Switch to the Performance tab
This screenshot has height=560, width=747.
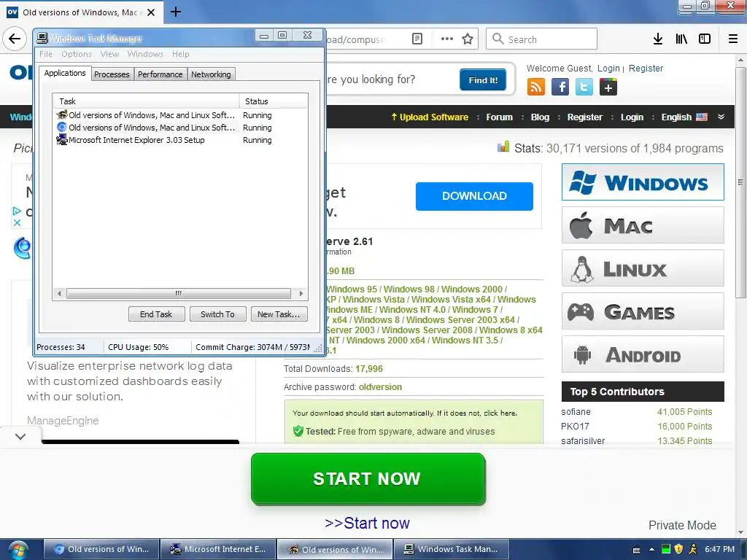tap(160, 74)
